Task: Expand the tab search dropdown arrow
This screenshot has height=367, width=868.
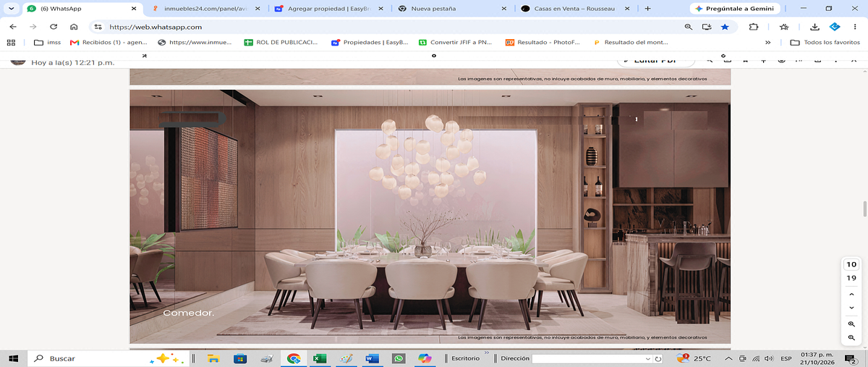Action: point(10,8)
